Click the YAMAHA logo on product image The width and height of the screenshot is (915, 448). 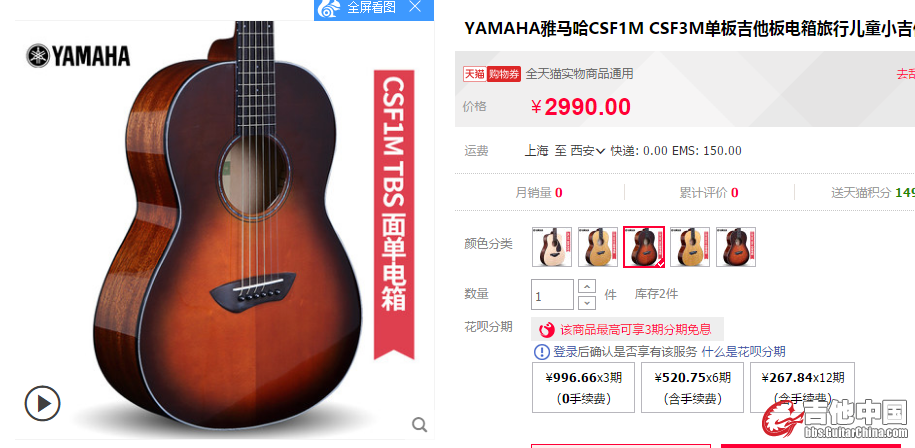coord(78,56)
